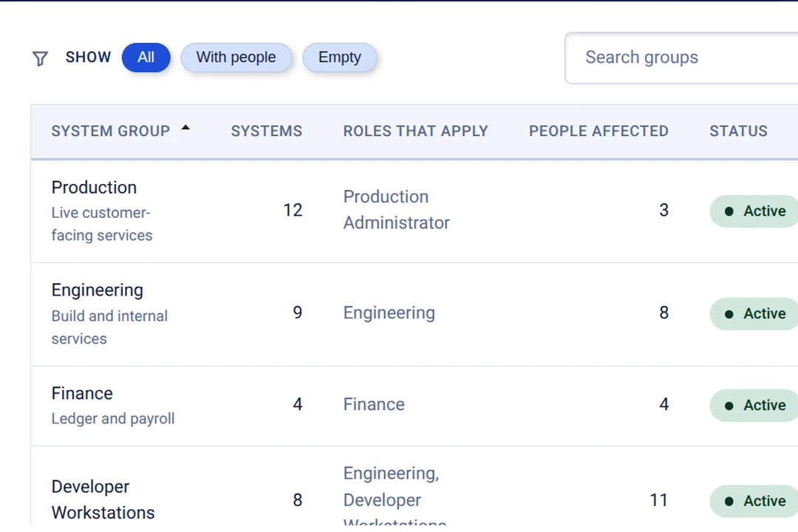Click systems count 4 in Finance row
Image resolution: width=798 pixels, height=532 pixels.
tap(298, 404)
